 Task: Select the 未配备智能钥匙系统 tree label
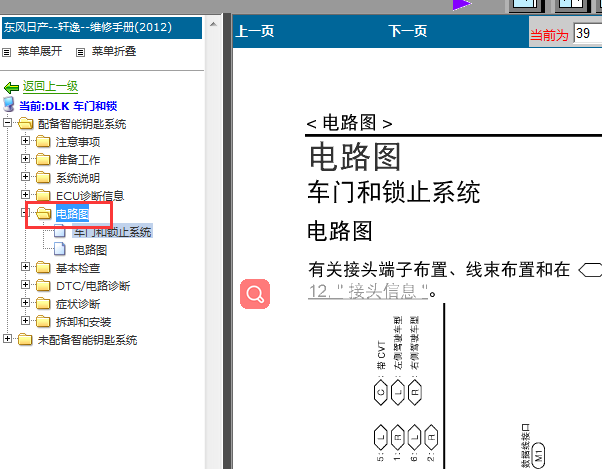pyautogui.click(x=88, y=340)
